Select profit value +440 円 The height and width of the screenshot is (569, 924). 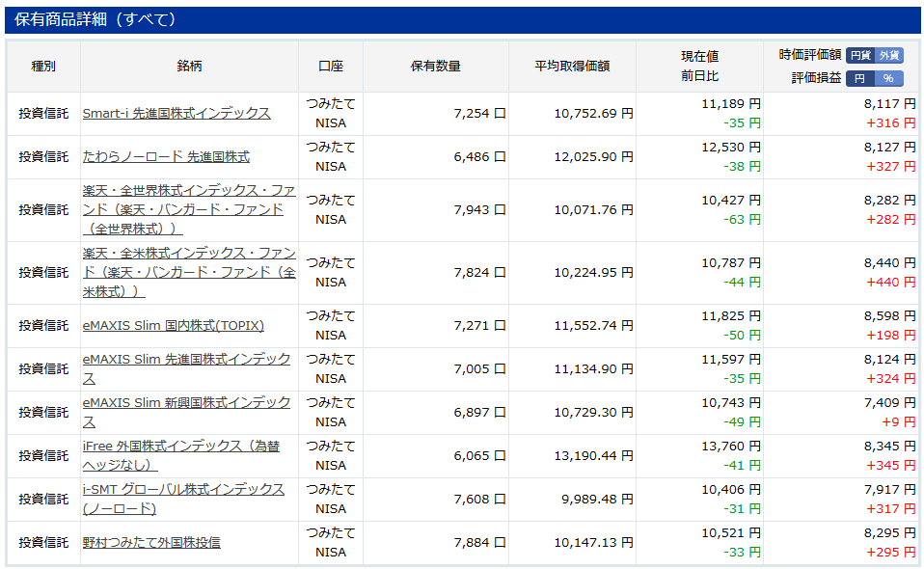(891, 283)
